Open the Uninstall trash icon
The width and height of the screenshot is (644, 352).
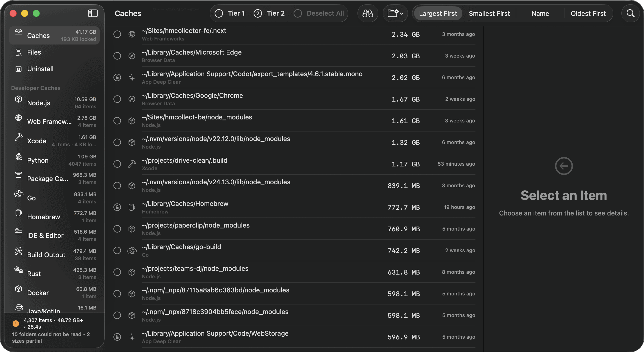click(x=19, y=69)
